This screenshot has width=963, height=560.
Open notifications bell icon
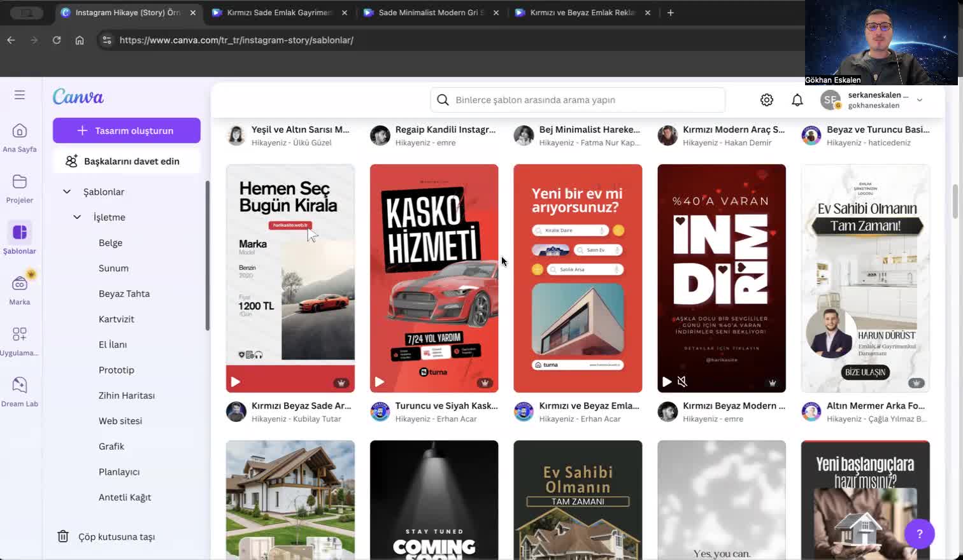[x=797, y=100]
